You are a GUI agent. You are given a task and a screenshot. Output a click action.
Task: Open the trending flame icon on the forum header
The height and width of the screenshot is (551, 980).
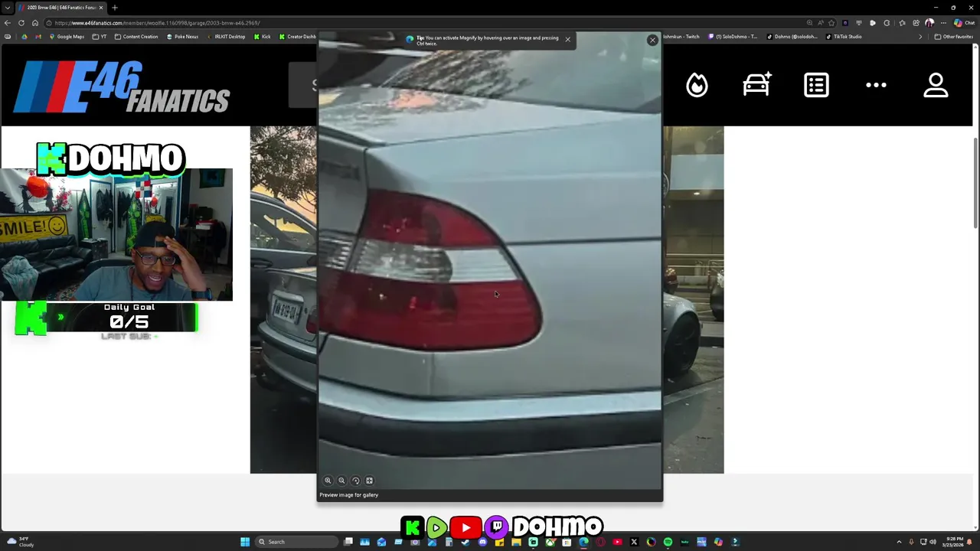point(697,85)
